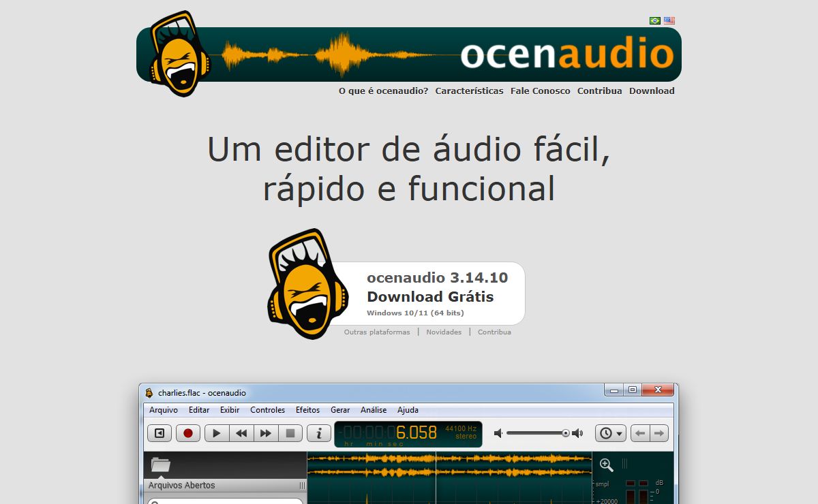Click the 6.058 time display
The image size is (818, 504).
(416, 432)
